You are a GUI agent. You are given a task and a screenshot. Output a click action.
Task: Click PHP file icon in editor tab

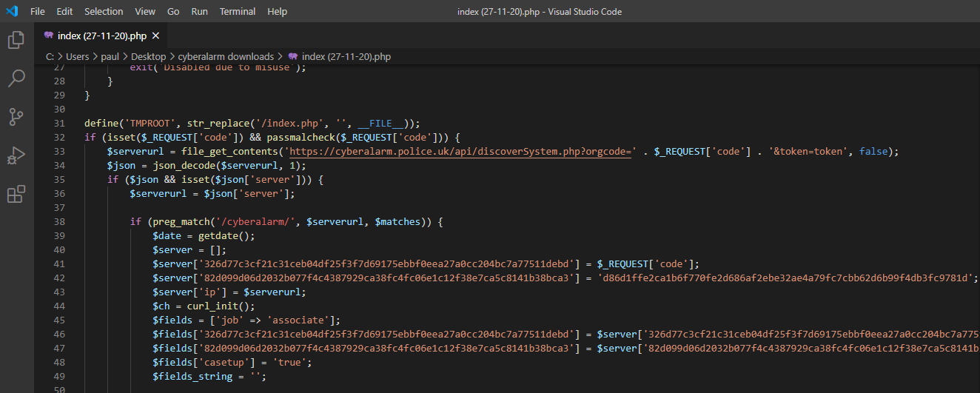(x=49, y=36)
